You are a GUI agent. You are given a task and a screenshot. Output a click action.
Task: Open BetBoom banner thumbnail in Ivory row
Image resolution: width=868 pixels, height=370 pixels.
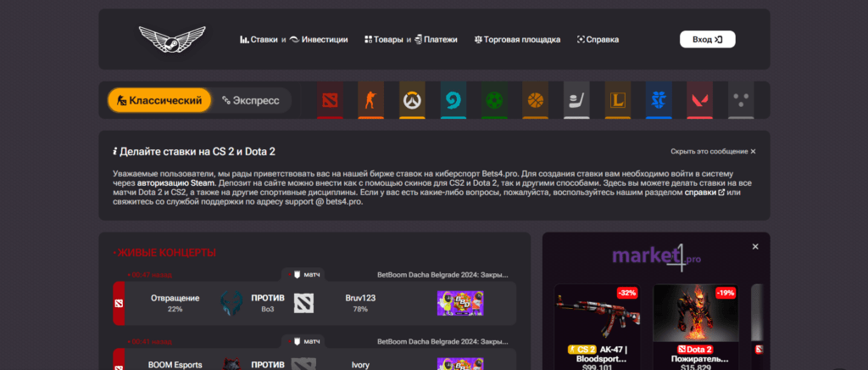tap(460, 364)
